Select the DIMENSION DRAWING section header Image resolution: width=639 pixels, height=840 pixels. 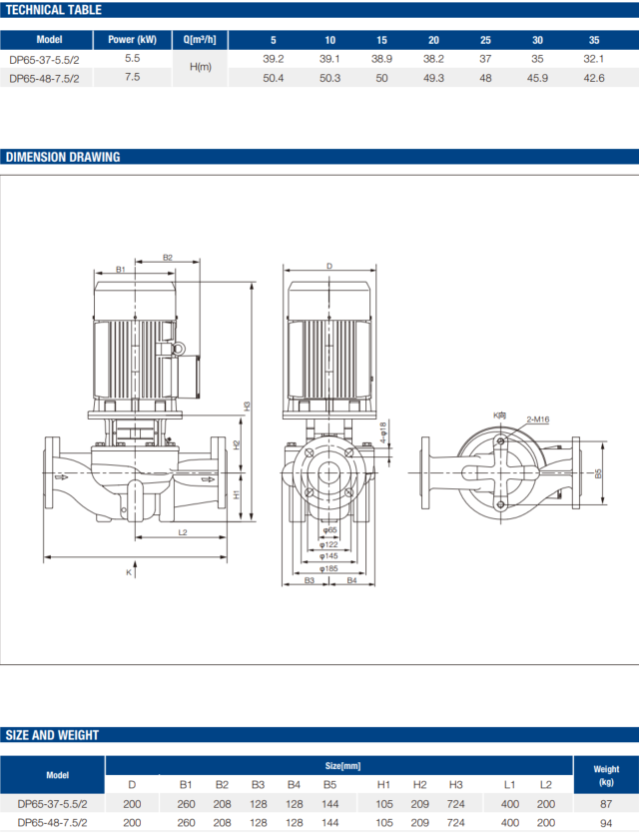[x=63, y=157]
